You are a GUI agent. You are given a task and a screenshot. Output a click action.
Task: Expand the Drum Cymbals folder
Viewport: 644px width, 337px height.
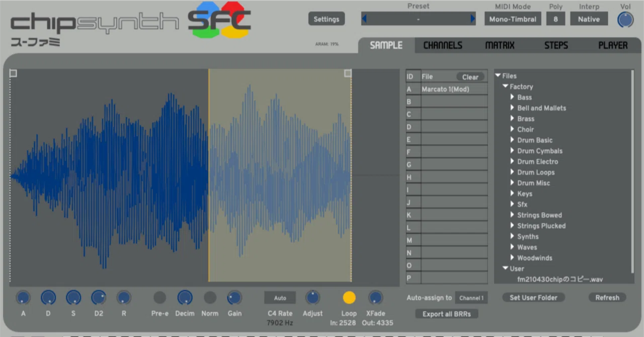pos(513,151)
